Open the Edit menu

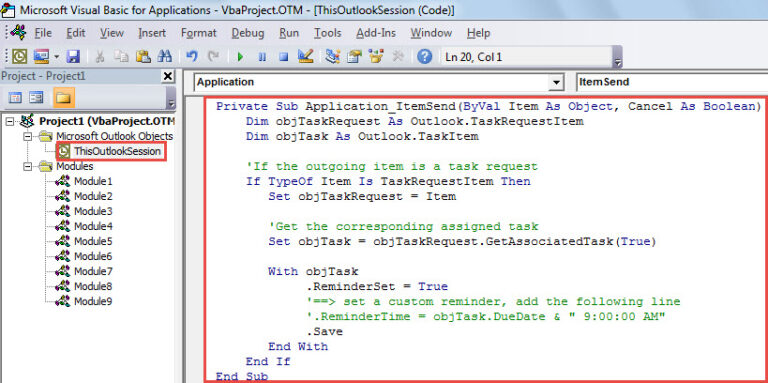(x=76, y=33)
